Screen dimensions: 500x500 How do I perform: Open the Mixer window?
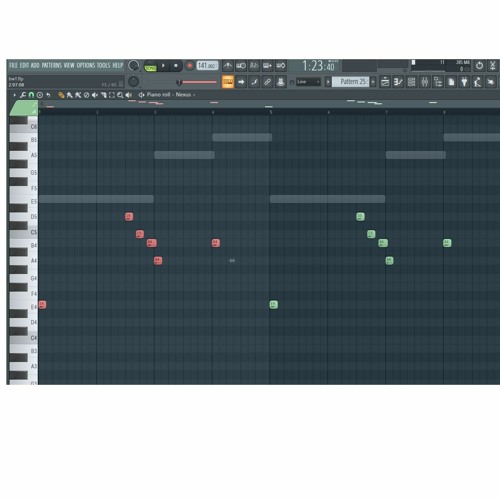(425, 82)
